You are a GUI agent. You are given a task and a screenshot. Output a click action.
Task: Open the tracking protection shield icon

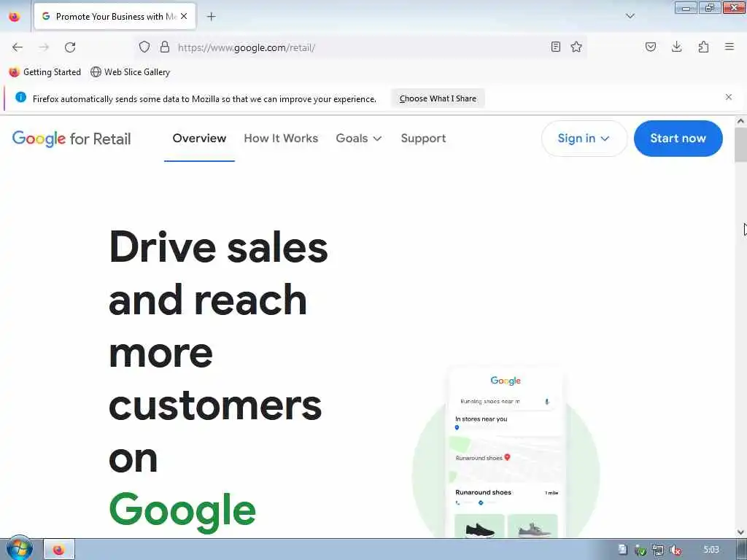144,47
